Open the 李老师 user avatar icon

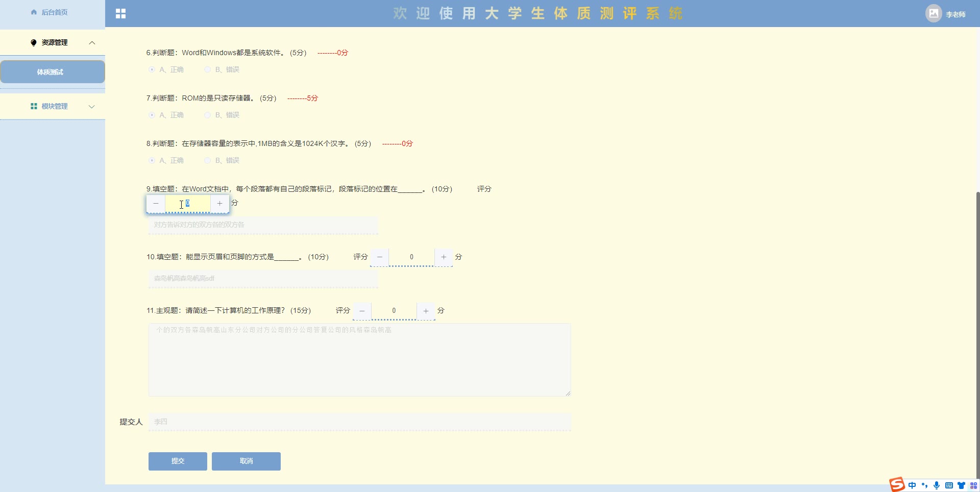pos(934,14)
